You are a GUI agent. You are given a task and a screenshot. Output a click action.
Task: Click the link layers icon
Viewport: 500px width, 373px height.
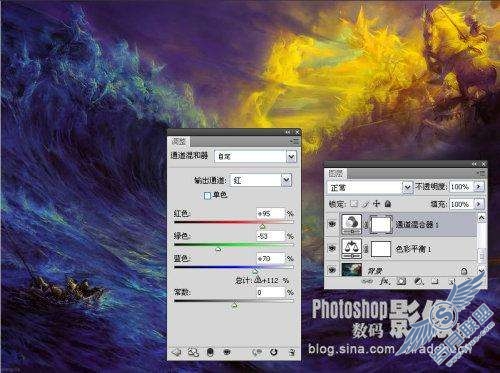(367, 282)
